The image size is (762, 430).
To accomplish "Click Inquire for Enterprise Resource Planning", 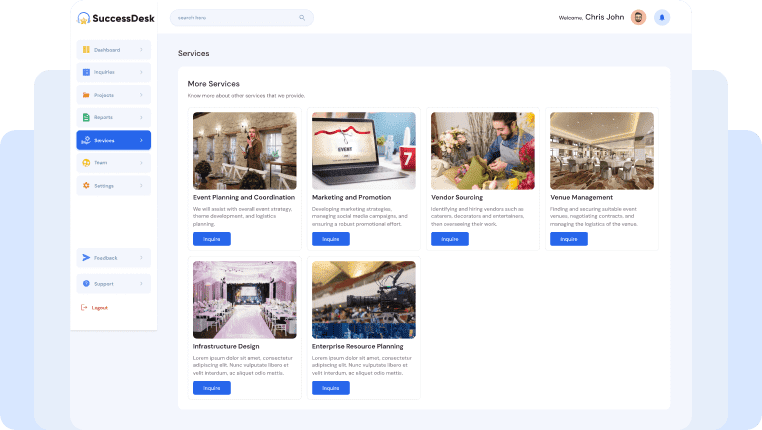I will 330,388.
